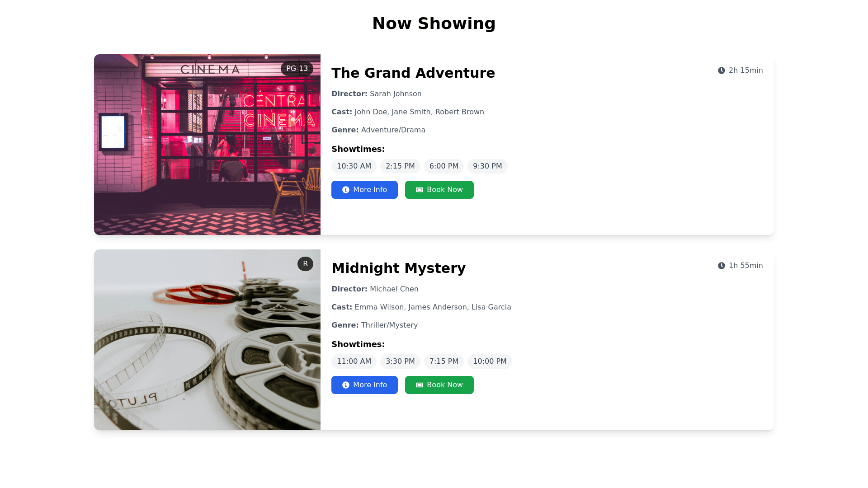The height and width of the screenshot is (488, 868).
Task: Click the clock icon beside 2h 15min
Action: [x=722, y=70]
